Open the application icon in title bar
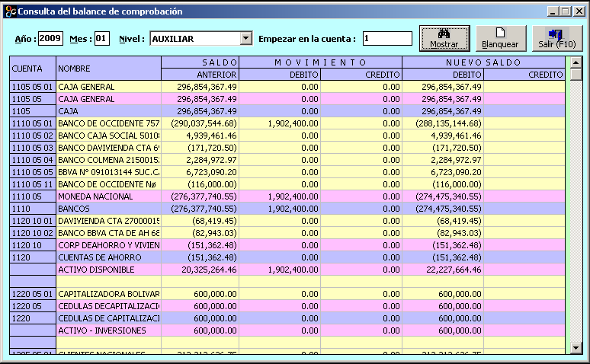Image resolution: width=590 pixels, height=364 pixels. [x=11, y=11]
